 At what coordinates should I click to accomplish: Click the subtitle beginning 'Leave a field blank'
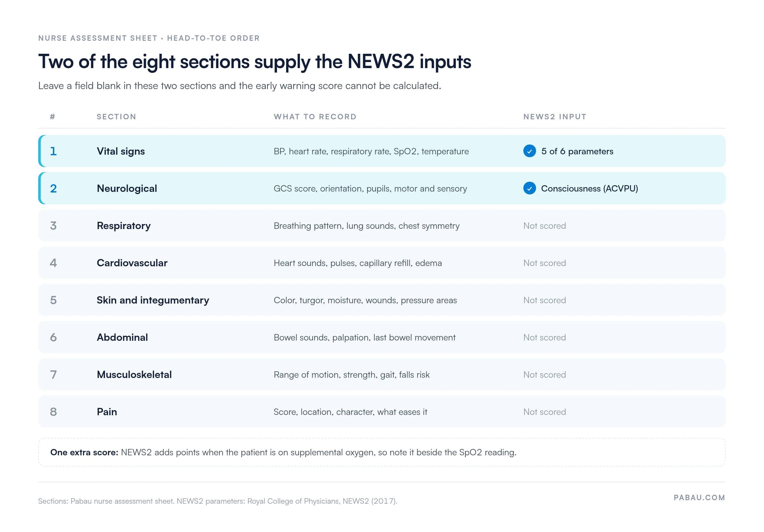(x=240, y=86)
